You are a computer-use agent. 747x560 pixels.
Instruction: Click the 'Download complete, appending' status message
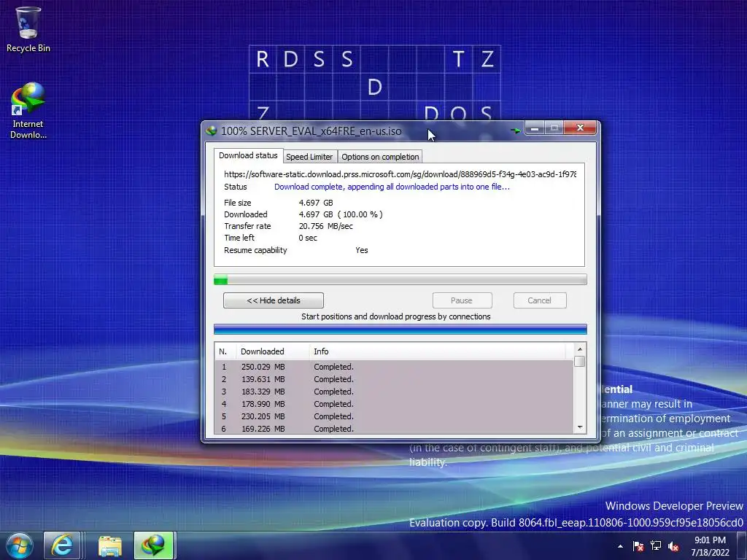392,187
